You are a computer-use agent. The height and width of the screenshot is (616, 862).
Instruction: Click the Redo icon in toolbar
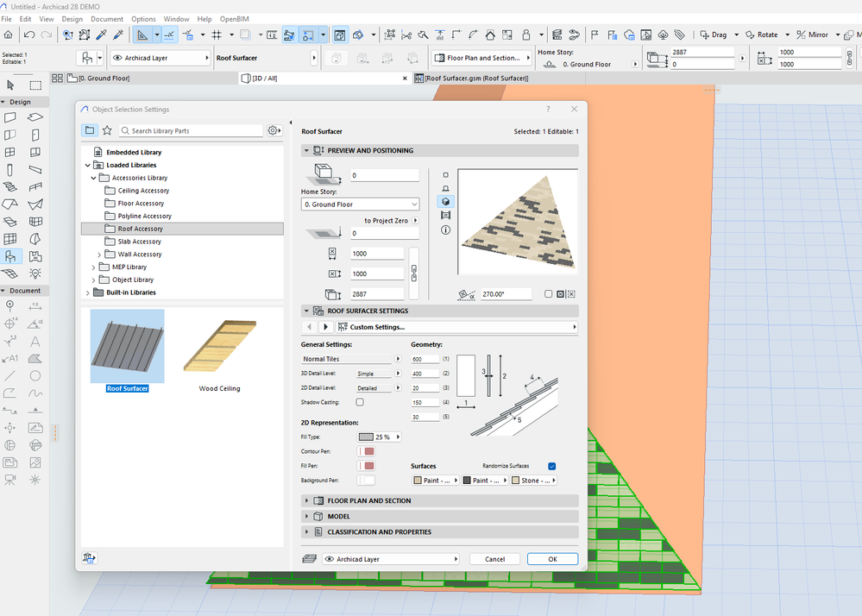pos(47,35)
